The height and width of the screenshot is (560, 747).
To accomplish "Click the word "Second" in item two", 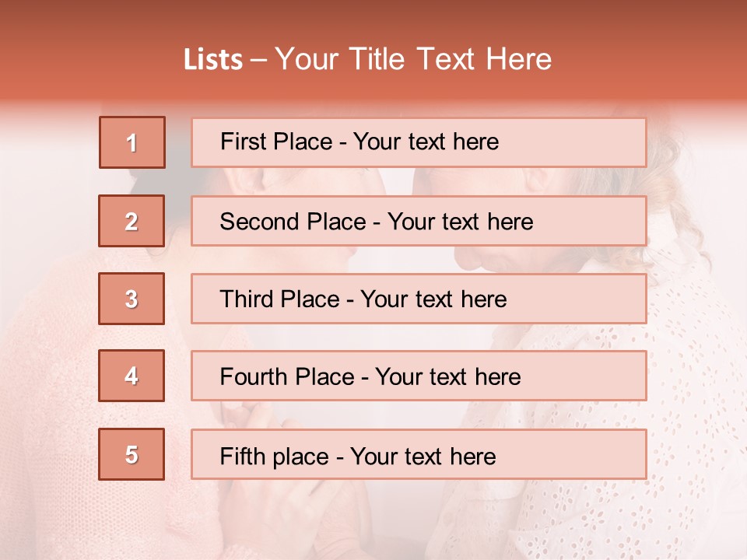I will tap(261, 222).
